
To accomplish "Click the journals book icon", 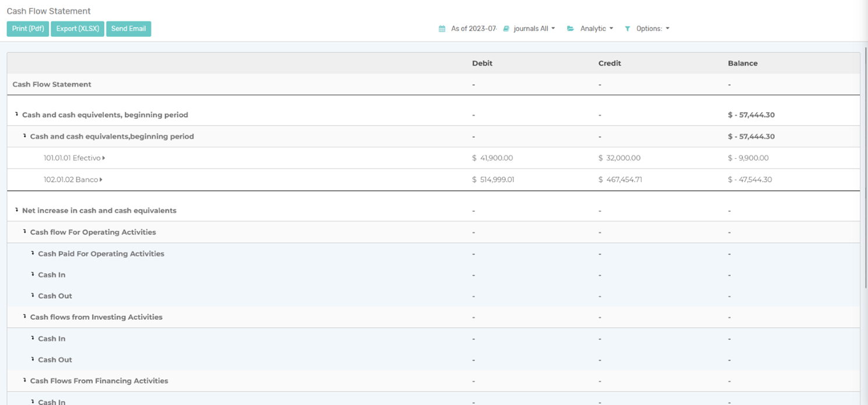I will tap(506, 29).
